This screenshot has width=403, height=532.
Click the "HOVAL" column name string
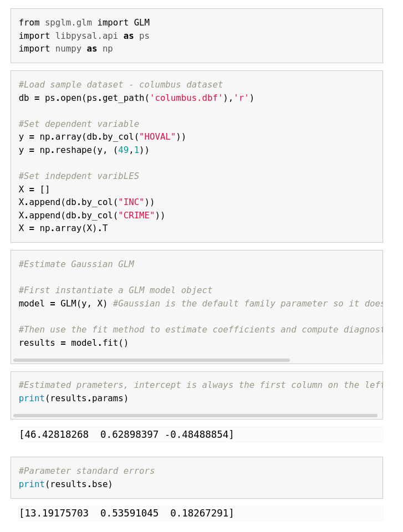pyautogui.click(x=157, y=137)
